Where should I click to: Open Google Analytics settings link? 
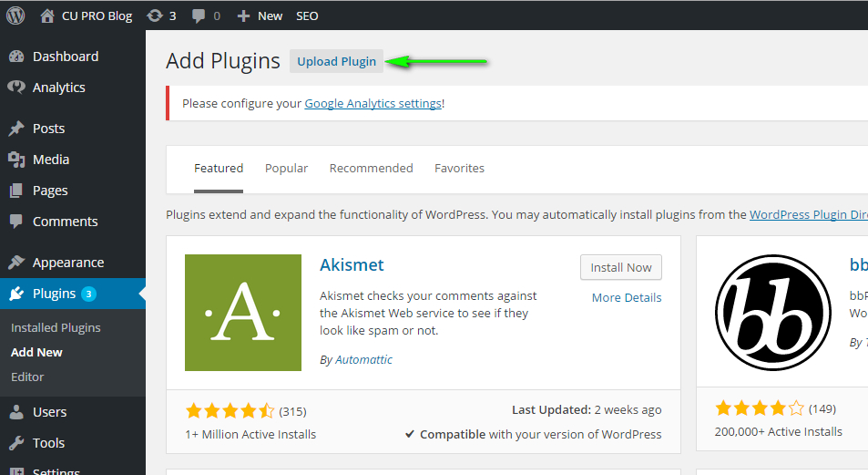373,104
